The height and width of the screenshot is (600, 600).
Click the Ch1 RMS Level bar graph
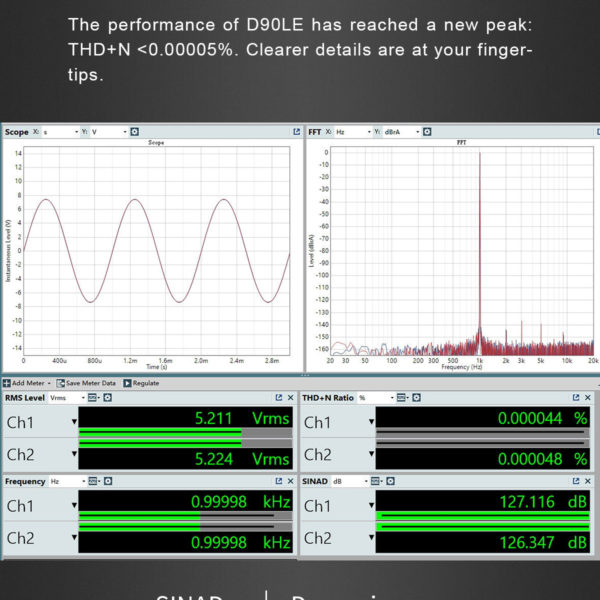[185, 433]
